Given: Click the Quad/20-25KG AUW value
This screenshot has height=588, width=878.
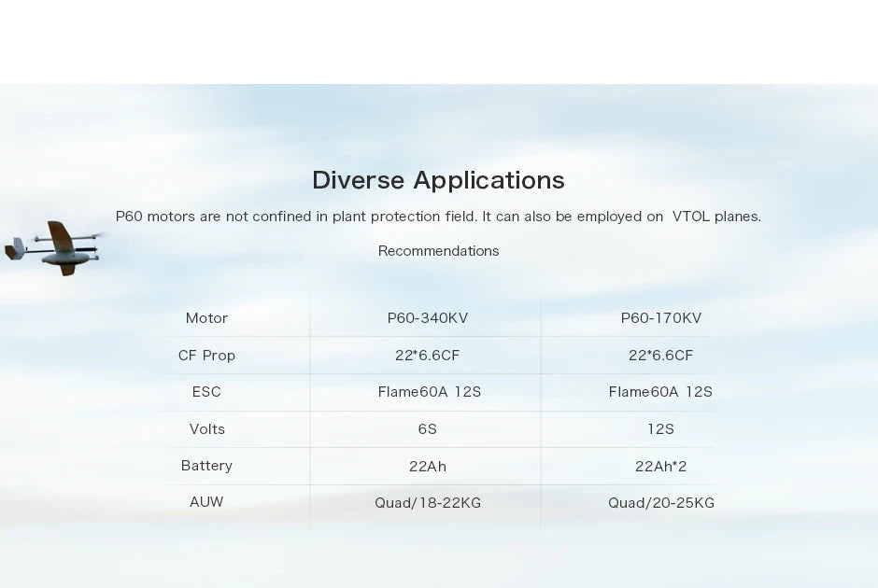Looking at the screenshot, I should (660, 502).
